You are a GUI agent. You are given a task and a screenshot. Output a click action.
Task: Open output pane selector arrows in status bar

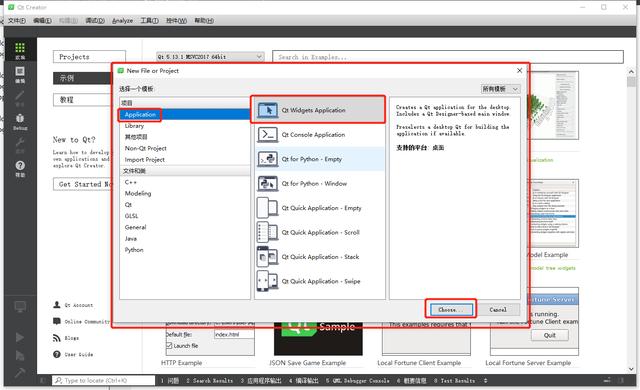click(485, 380)
